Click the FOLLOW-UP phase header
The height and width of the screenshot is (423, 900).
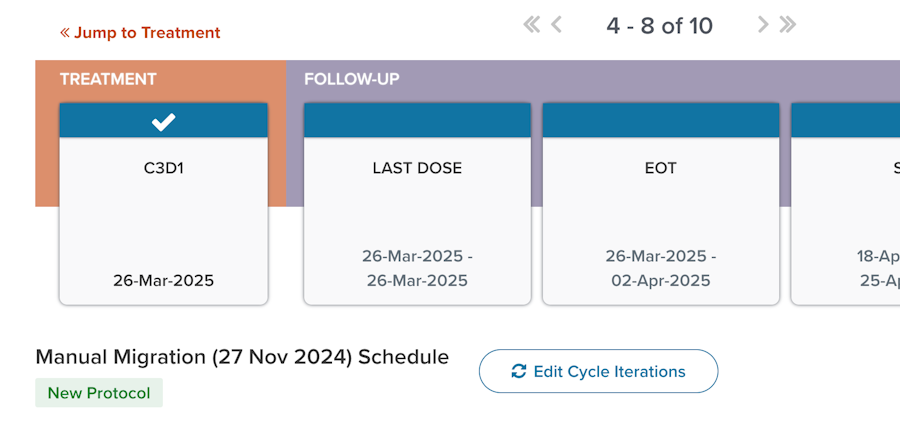coord(351,79)
